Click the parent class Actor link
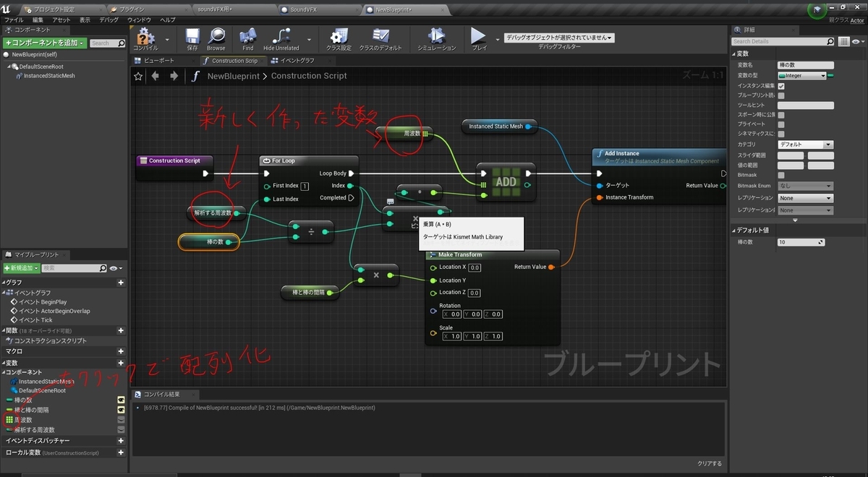The width and height of the screenshot is (868, 477). click(x=857, y=21)
